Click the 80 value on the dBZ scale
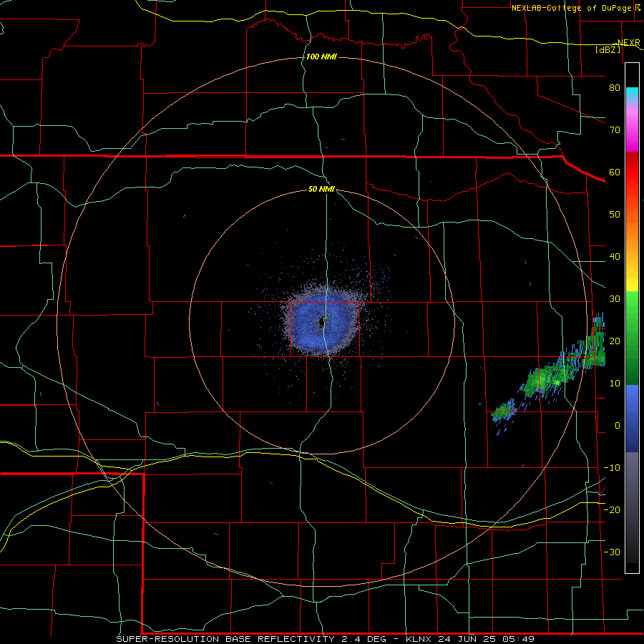The width and height of the screenshot is (644, 644). pos(615,87)
